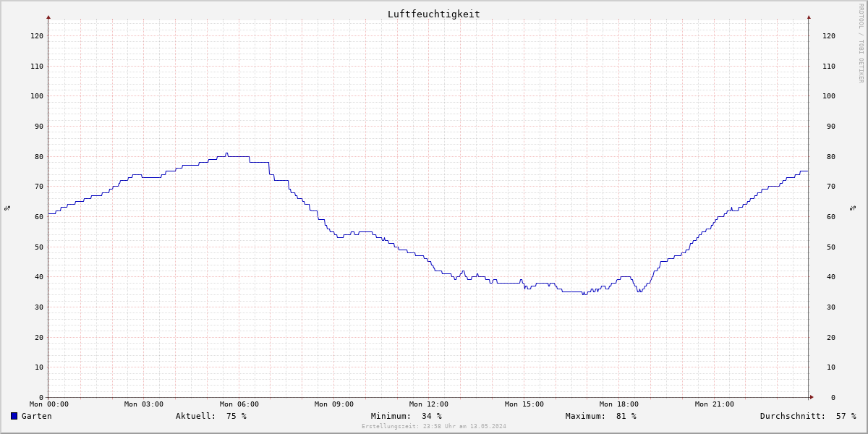The width and height of the screenshot is (868, 434).
Task: Click the 110 label on the right axis
Action: click(x=829, y=66)
